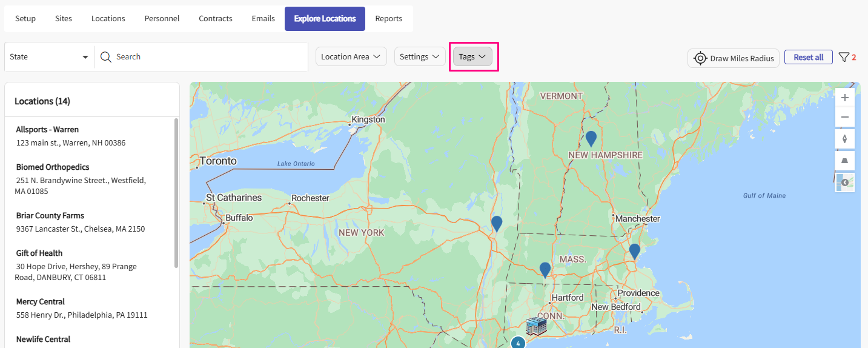Switch to the Reports tab
The width and height of the screenshot is (868, 348).
[388, 19]
